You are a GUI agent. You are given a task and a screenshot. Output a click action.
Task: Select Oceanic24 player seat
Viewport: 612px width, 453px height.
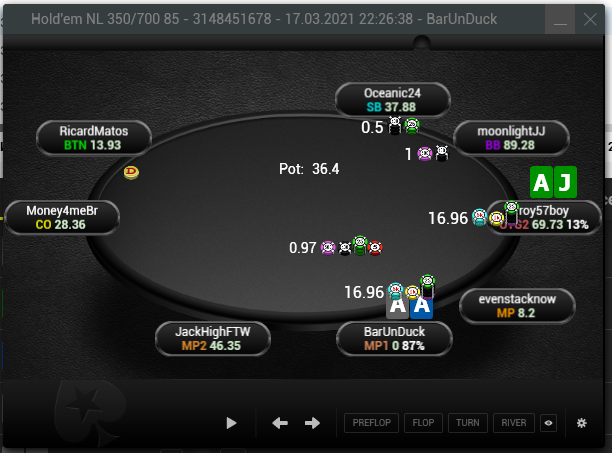tap(393, 100)
